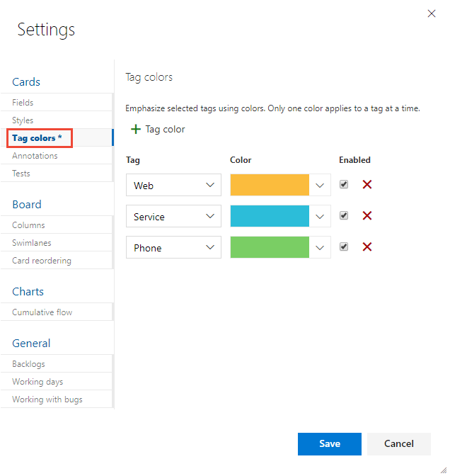The width and height of the screenshot is (450, 476).
Task: Click the green color swatch for Phone
Action: click(x=270, y=248)
